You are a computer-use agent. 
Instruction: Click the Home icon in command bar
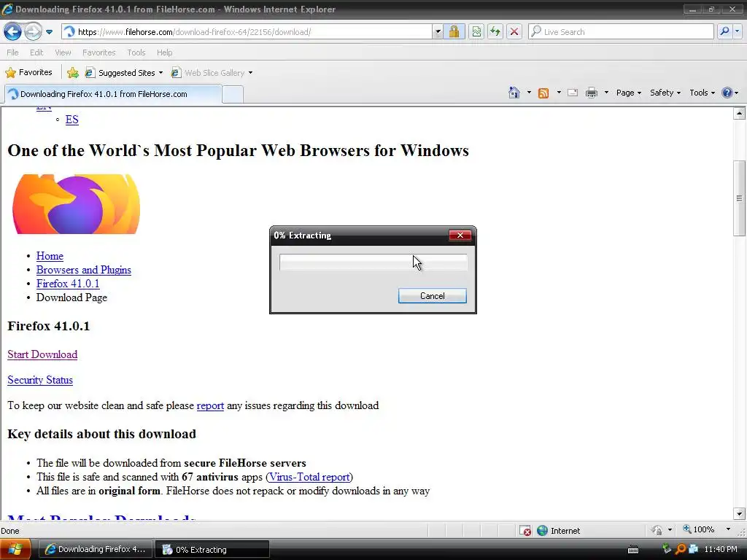(x=514, y=93)
